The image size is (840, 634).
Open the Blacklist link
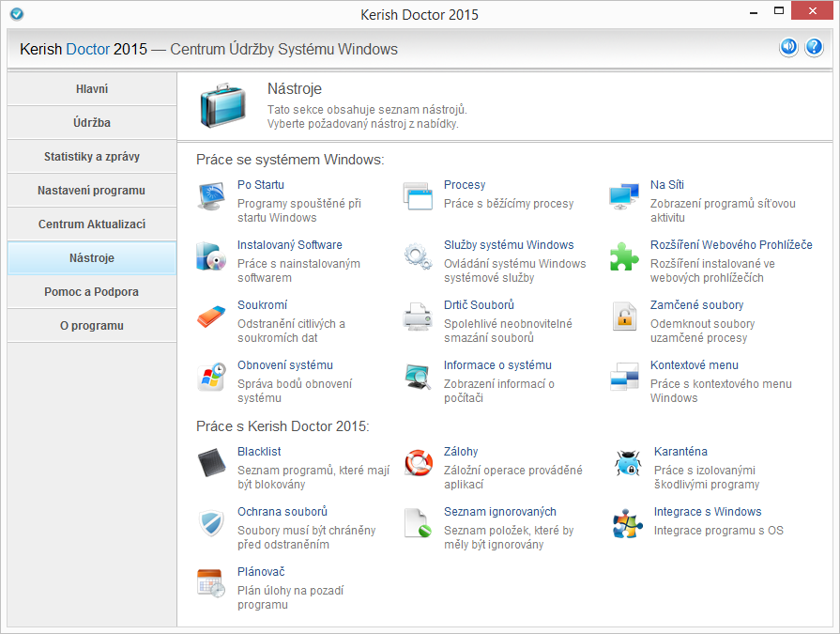[x=259, y=451]
